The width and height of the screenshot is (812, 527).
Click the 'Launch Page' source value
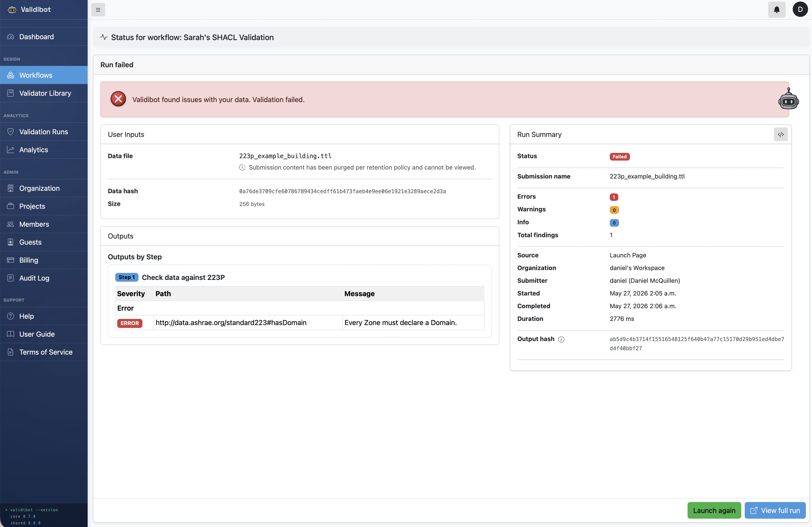628,255
